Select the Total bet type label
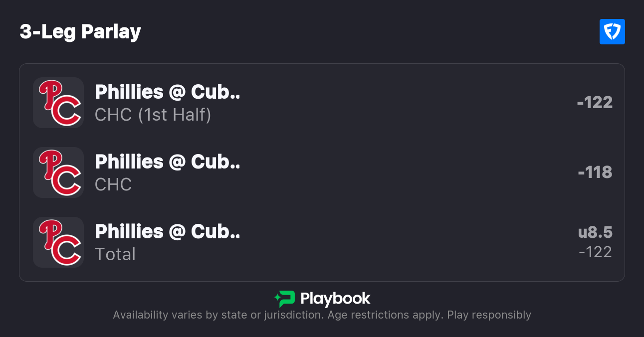 pos(115,254)
